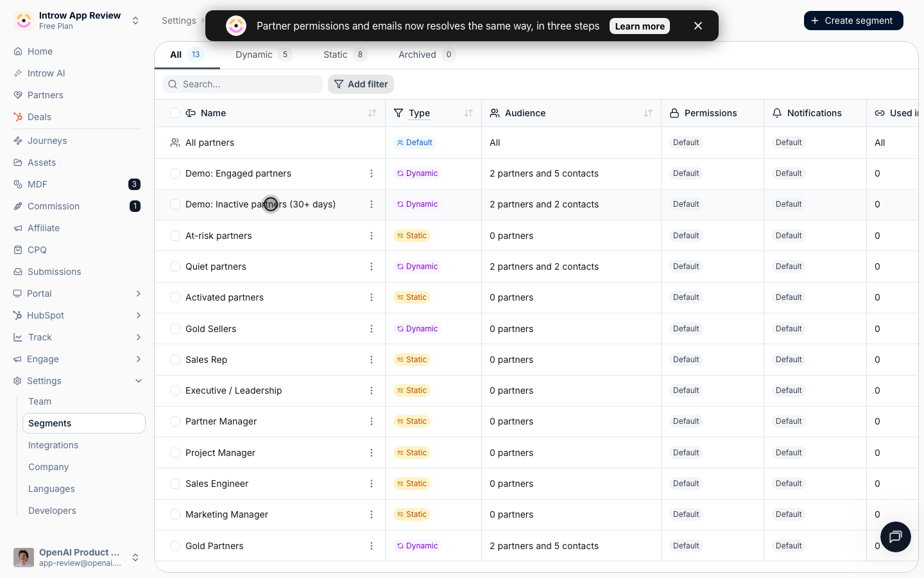
Task: Open Introw App Review workspace switcher
Action: [x=77, y=21]
